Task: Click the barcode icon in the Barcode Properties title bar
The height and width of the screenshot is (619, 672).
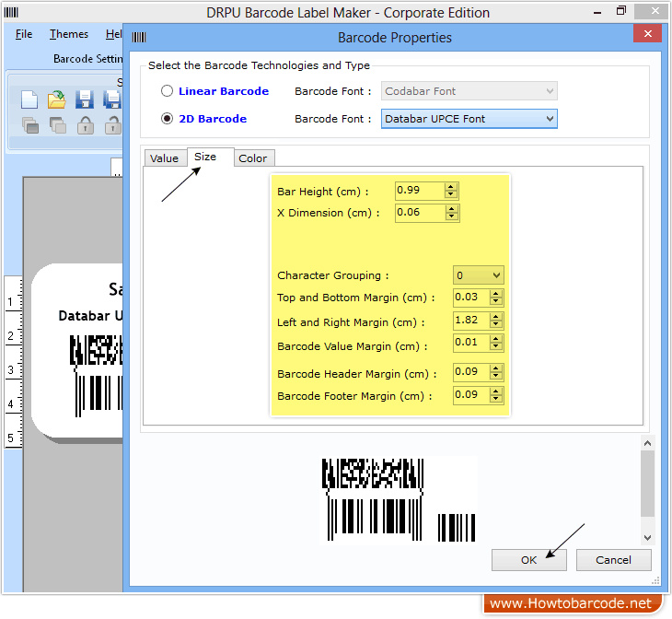Action: point(139,38)
